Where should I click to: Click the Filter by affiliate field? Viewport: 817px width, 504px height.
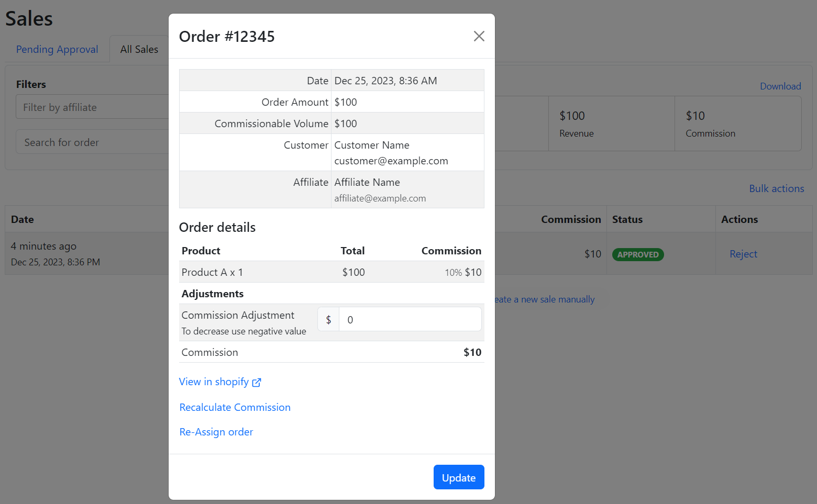click(x=92, y=107)
